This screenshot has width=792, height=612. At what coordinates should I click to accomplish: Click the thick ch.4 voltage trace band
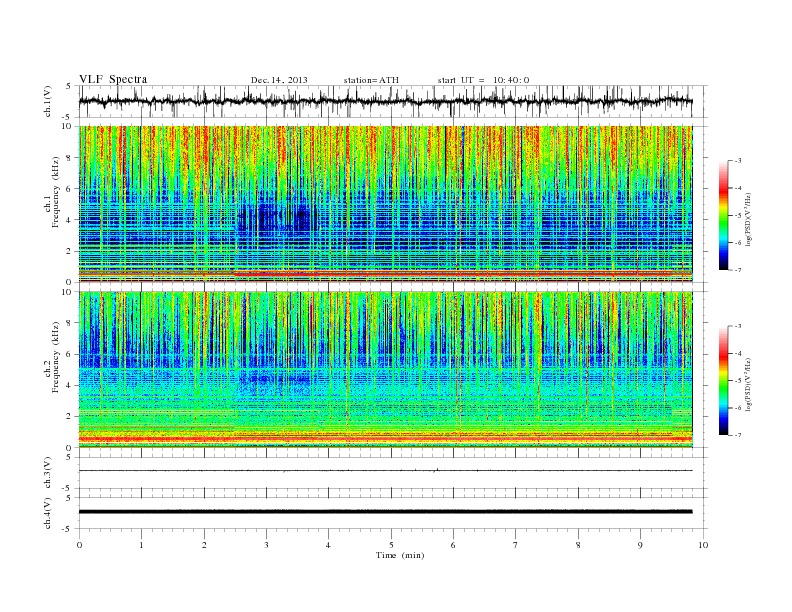pos(385,512)
